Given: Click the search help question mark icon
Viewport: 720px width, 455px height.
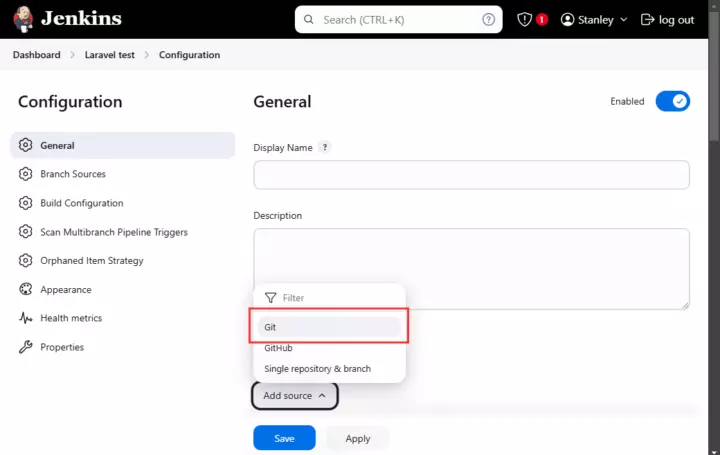Looking at the screenshot, I should click(489, 19).
